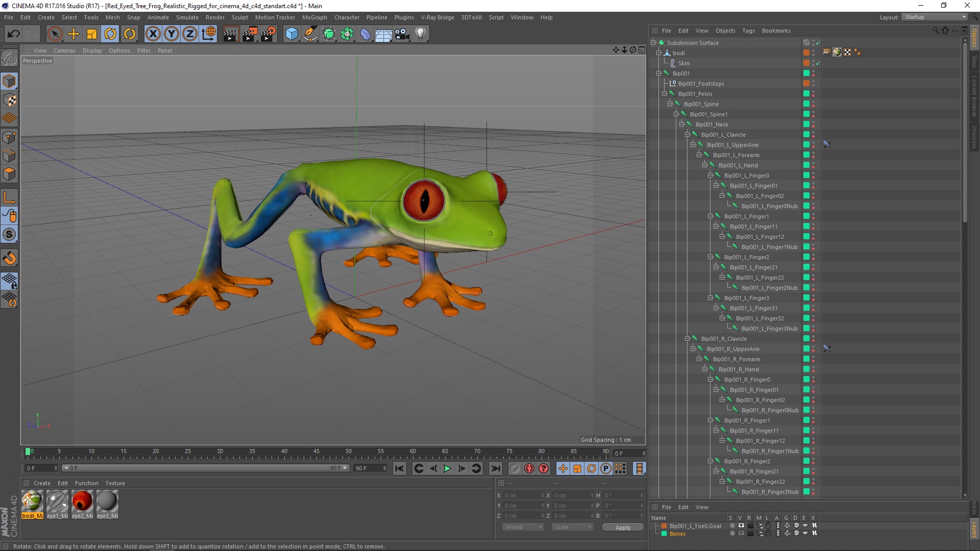This screenshot has width=980, height=551.
Task: Select the eye2_M red material
Action: (82, 501)
